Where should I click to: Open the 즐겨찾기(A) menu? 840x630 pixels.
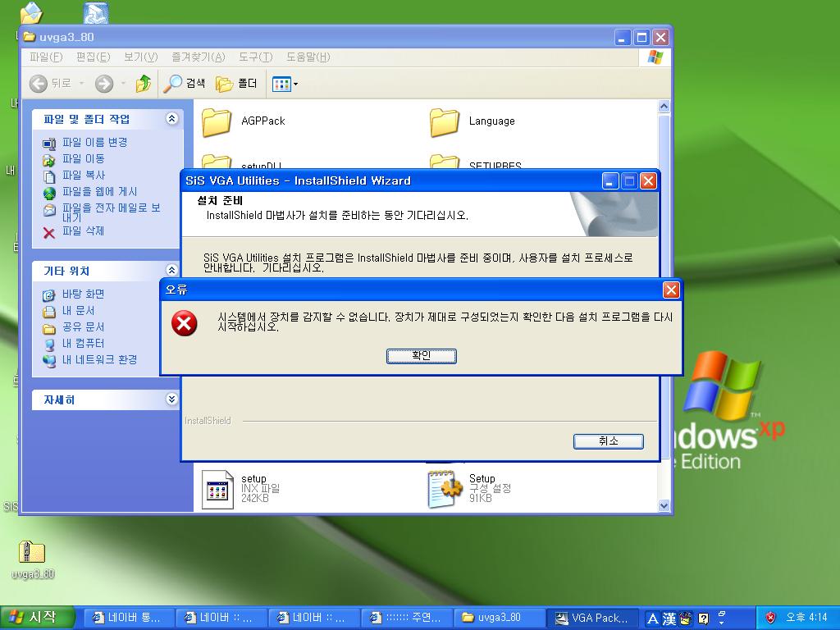pyautogui.click(x=199, y=57)
